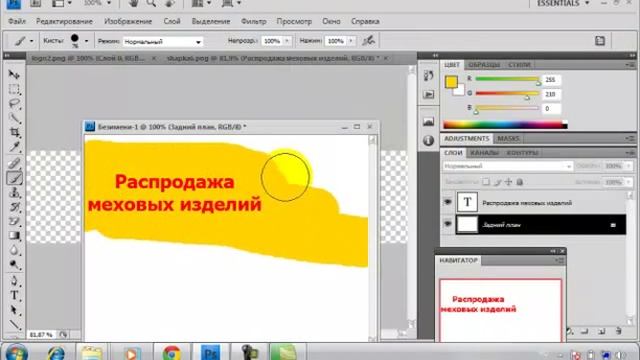Open the ESSENTIALS workspace dropdown
640x360 pixels.
click(x=564, y=3)
